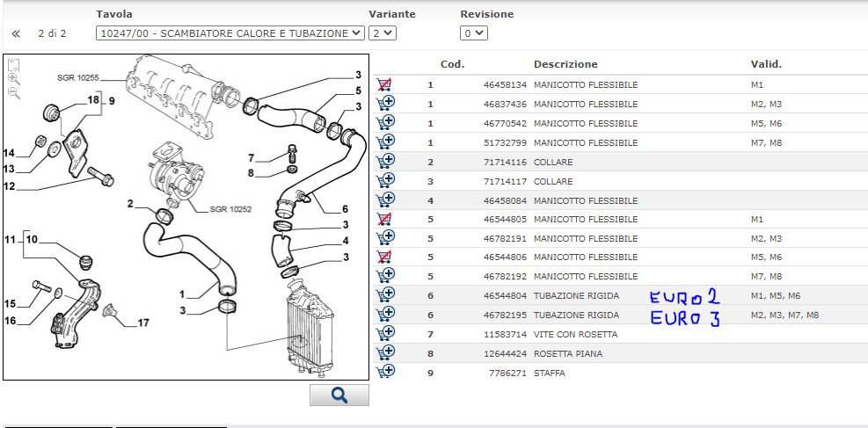Click unavailable cart icon for part 46544806

(x=384, y=258)
